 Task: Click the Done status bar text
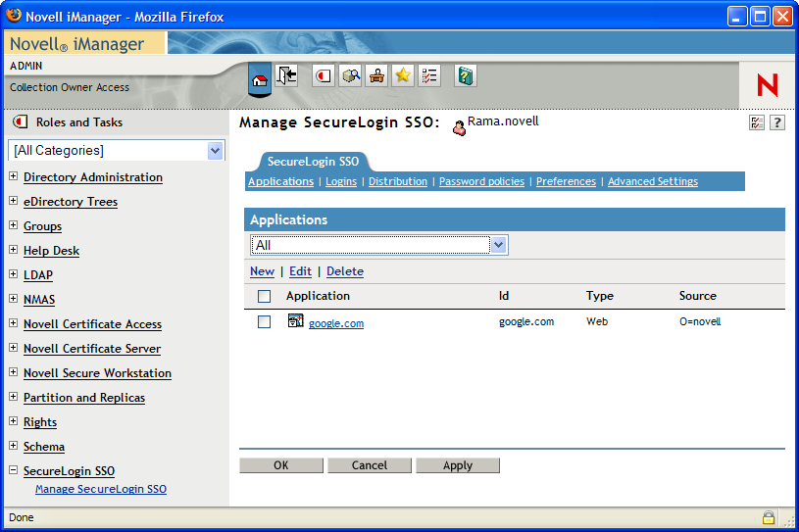pyautogui.click(x=21, y=517)
